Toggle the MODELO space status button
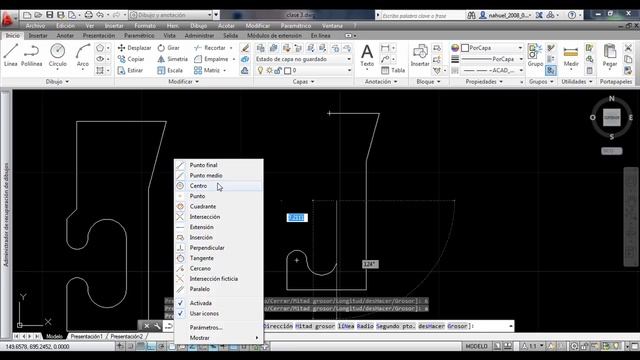640x360 pixels. point(476,346)
